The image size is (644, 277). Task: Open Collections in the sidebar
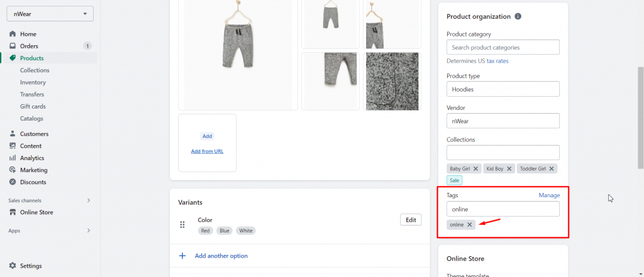35,70
